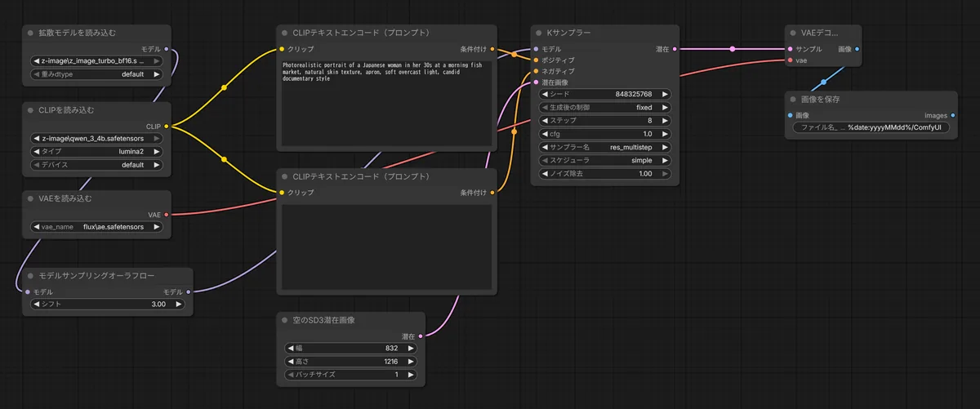Click the Kサンプラー node title
The width and height of the screenshot is (980, 409).
[568, 33]
